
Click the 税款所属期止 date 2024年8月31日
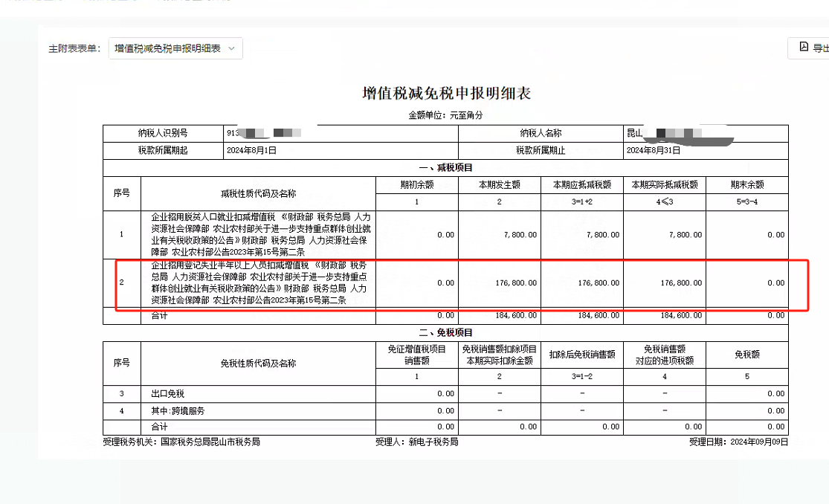pyautogui.click(x=653, y=150)
